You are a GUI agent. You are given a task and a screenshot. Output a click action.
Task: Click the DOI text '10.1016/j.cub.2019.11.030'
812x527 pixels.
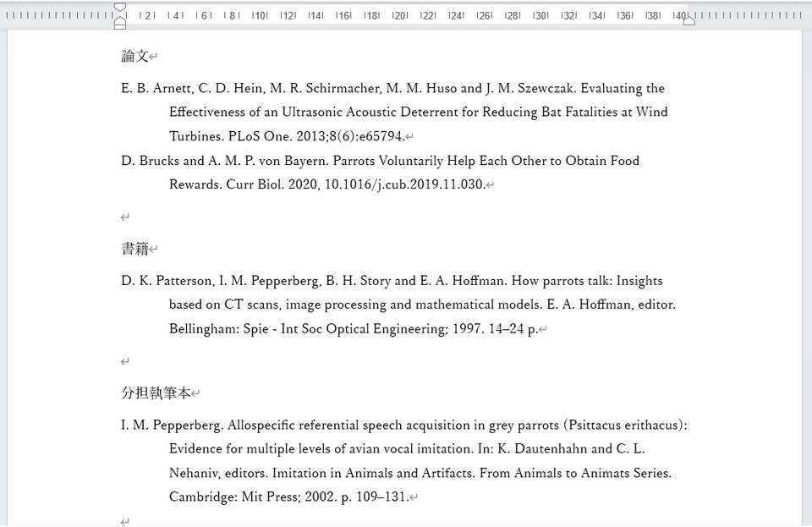pyautogui.click(x=404, y=184)
